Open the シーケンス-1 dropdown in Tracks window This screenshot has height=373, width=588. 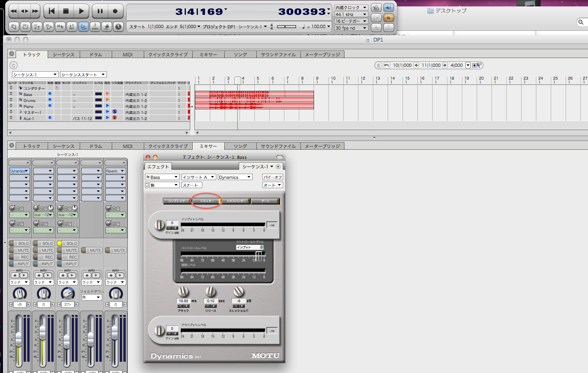[35, 74]
